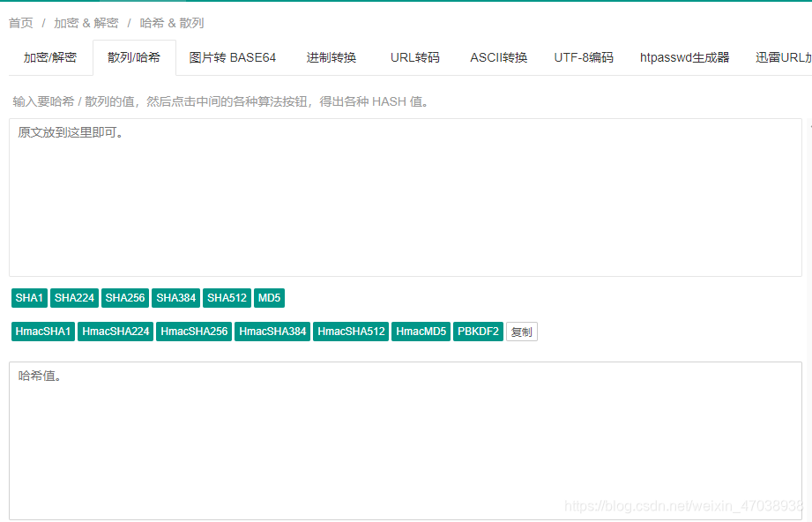Open the UTF-8编码 tab
The height and width of the screenshot is (522, 812).
584,57
